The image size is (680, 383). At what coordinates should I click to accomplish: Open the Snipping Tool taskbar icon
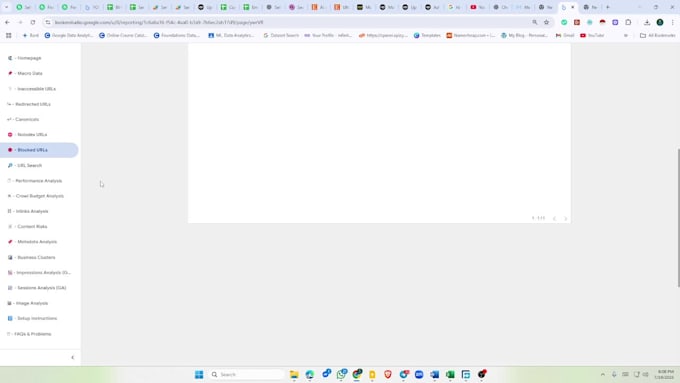tap(466, 374)
